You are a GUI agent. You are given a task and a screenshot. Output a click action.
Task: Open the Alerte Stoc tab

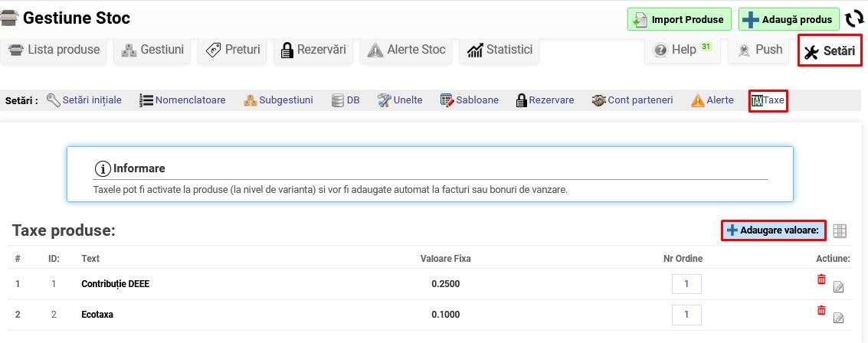coord(407,50)
